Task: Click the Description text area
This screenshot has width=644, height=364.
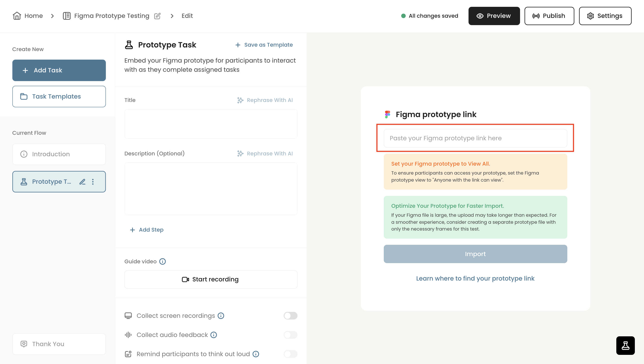Action: [x=211, y=189]
